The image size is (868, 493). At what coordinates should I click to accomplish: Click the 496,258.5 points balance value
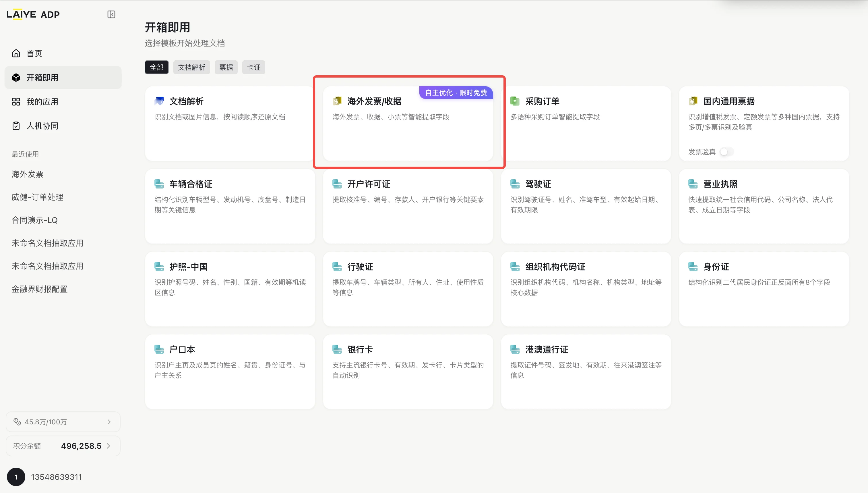[81, 446]
